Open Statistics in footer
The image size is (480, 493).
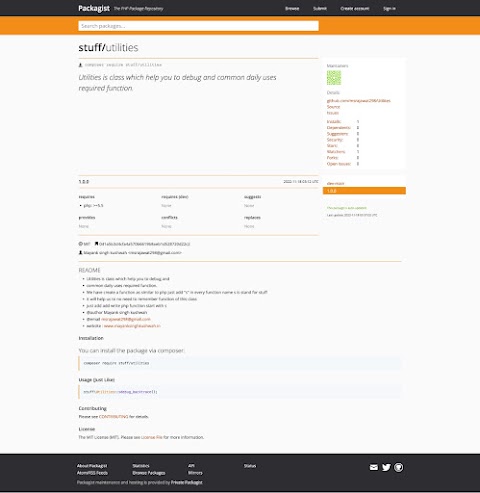pos(141,466)
